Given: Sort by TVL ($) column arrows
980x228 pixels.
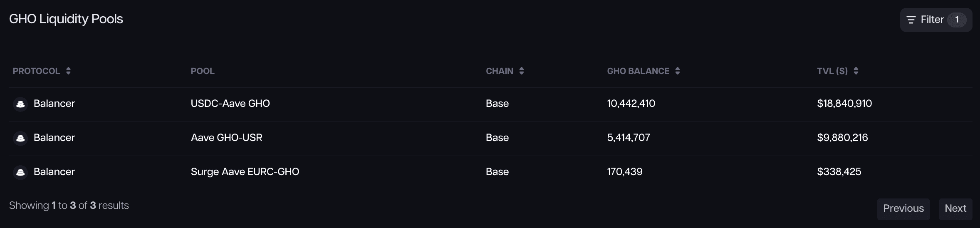Looking at the screenshot, I should [x=856, y=71].
